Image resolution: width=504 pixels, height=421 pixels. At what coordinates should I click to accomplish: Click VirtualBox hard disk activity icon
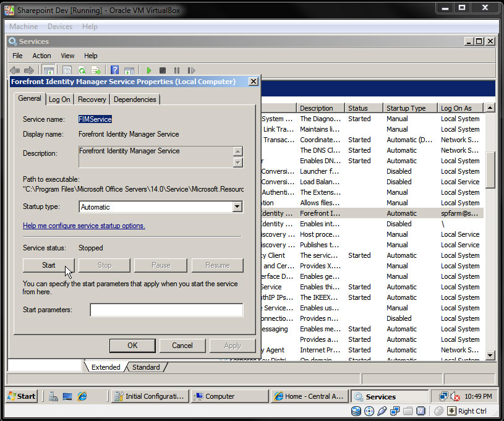pyautogui.click(x=356, y=411)
